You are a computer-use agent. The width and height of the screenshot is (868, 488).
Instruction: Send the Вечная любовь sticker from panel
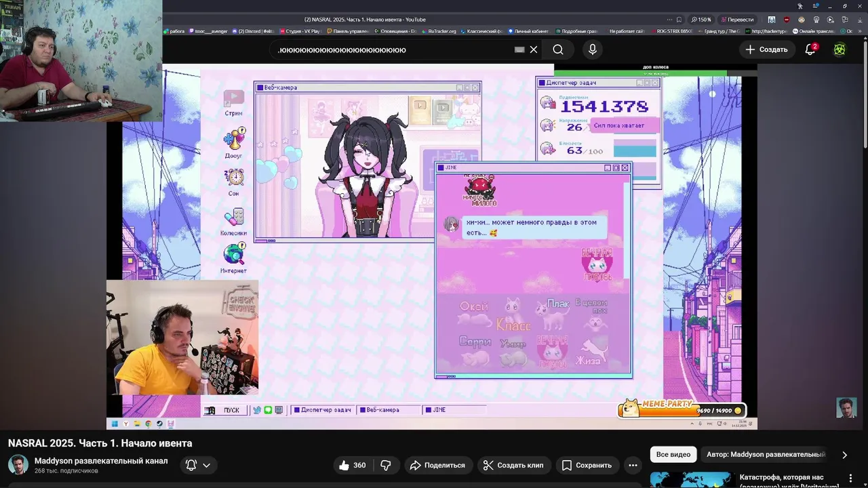tap(552, 352)
